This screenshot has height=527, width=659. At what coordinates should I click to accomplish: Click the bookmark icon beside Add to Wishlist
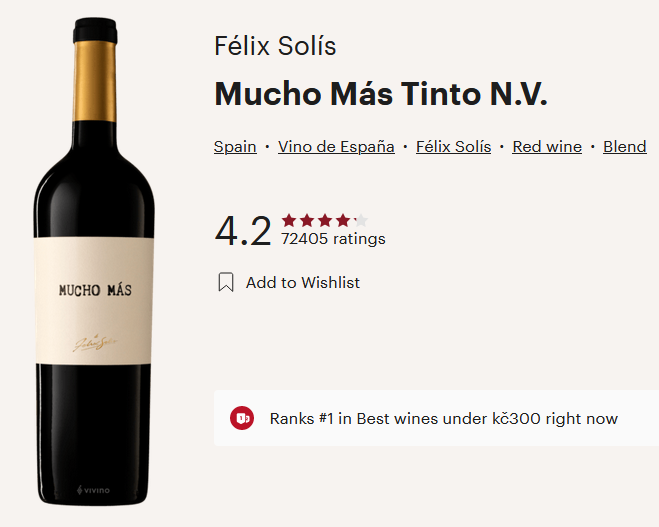pos(226,282)
